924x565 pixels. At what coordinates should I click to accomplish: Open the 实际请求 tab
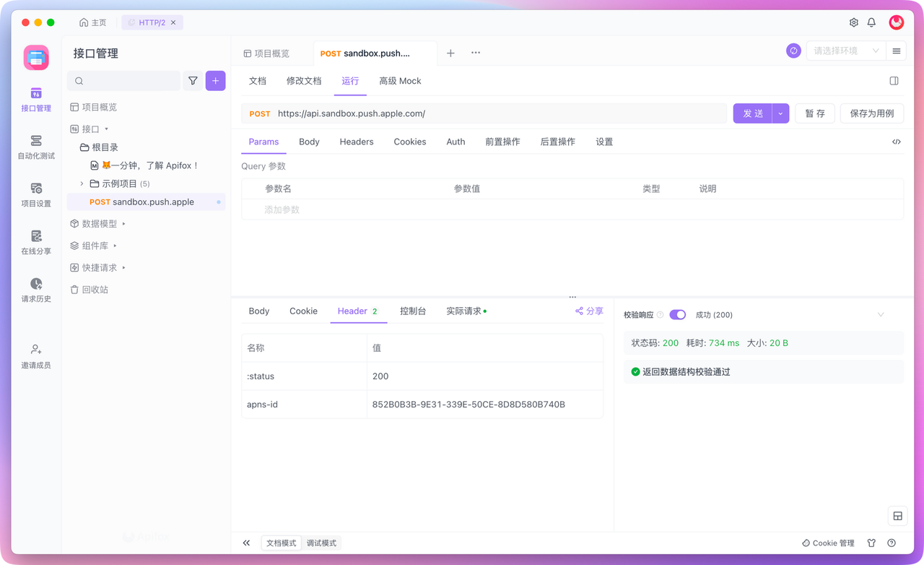pos(466,311)
